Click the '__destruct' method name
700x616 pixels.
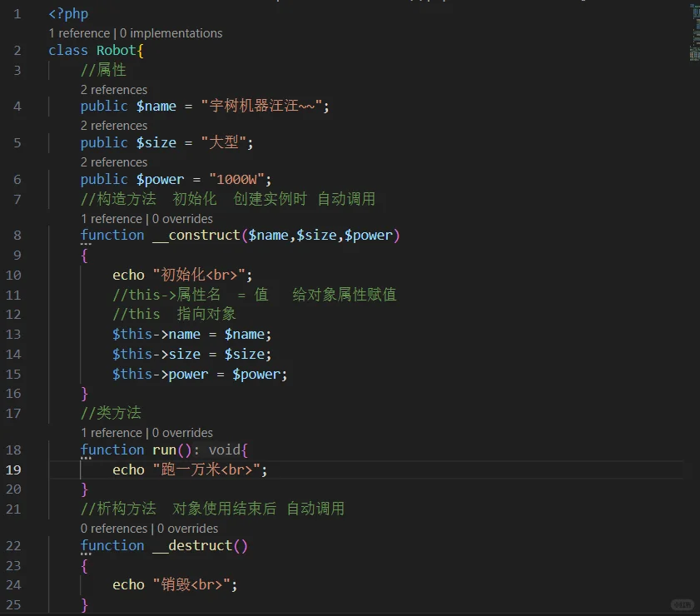pos(192,546)
